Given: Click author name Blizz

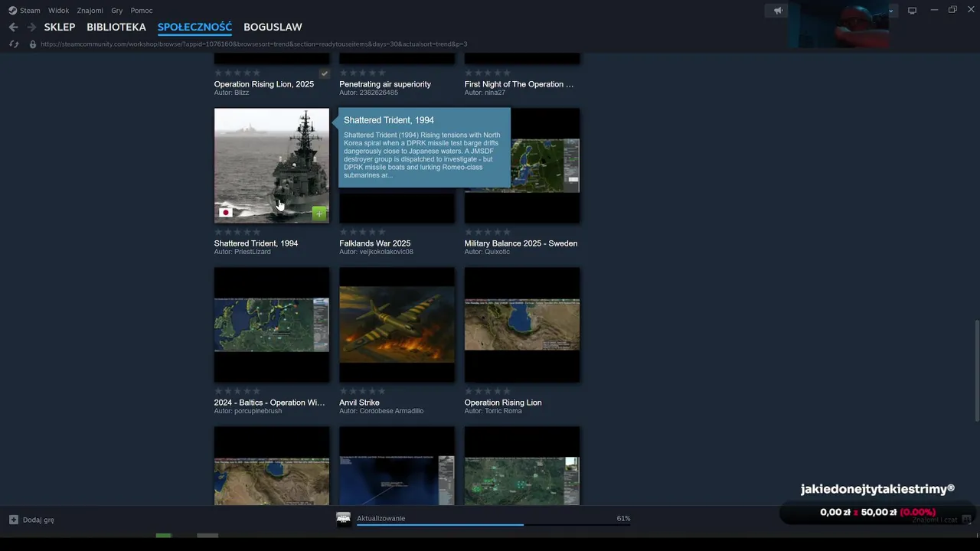Looking at the screenshot, I should (x=241, y=93).
